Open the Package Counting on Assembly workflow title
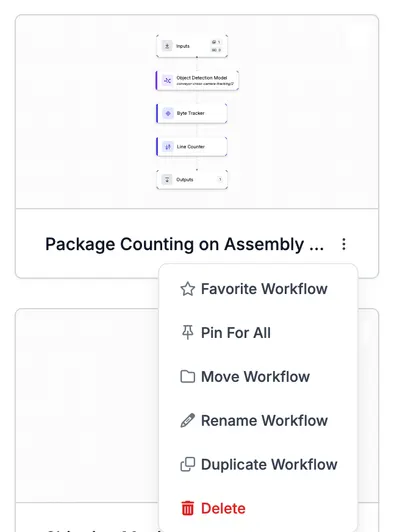 pyautogui.click(x=185, y=244)
